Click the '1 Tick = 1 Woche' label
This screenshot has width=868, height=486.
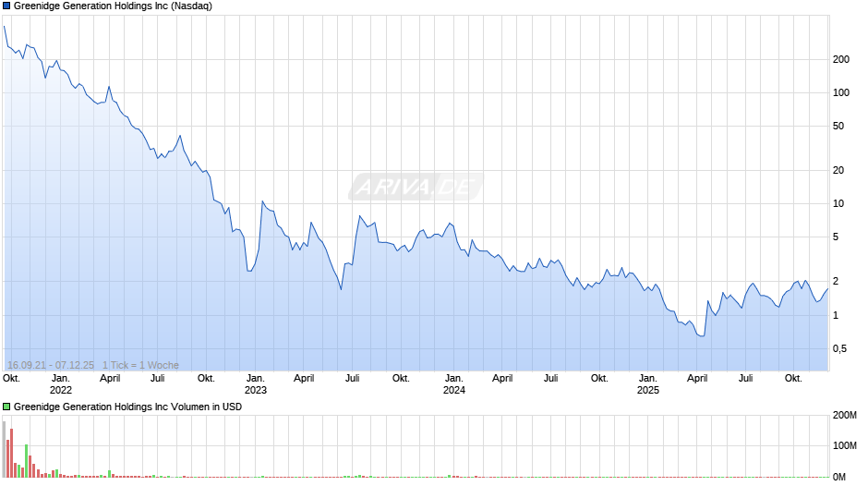click(x=140, y=365)
